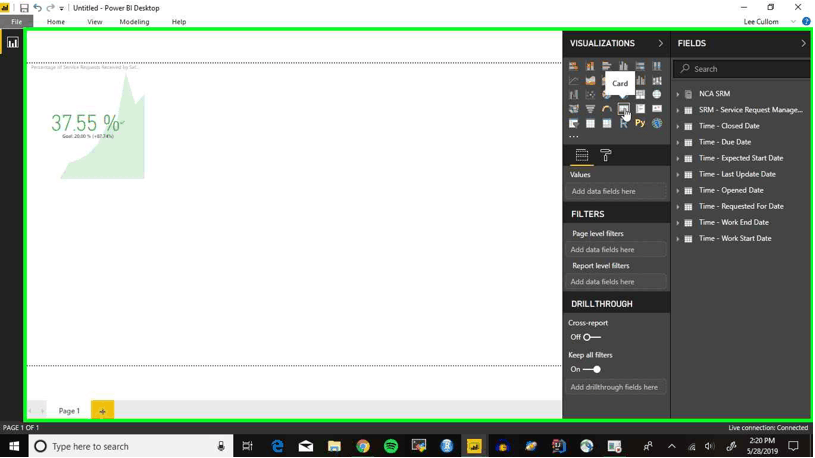Select the Slicer visualization
The height and width of the screenshot is (458, 815).
point(573,124)
